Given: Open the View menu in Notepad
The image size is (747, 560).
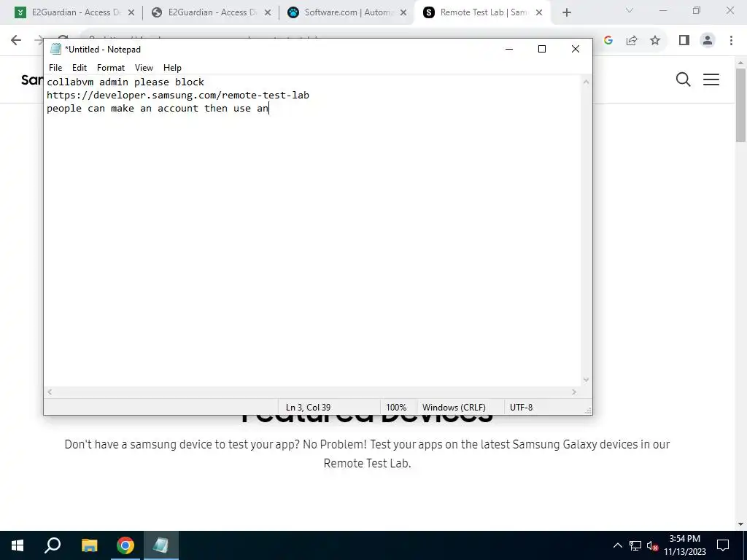Looking at the screenshot, I should (144, 68).
